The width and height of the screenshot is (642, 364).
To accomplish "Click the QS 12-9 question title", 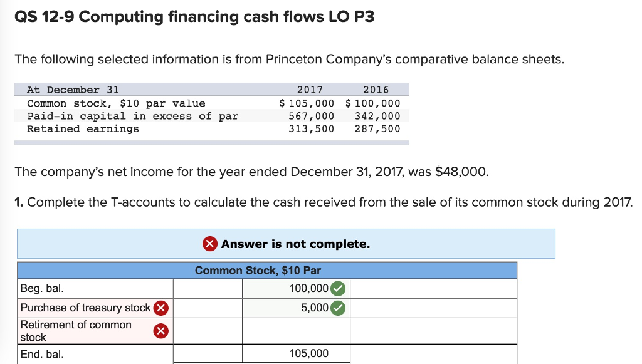I will point(194,17).
